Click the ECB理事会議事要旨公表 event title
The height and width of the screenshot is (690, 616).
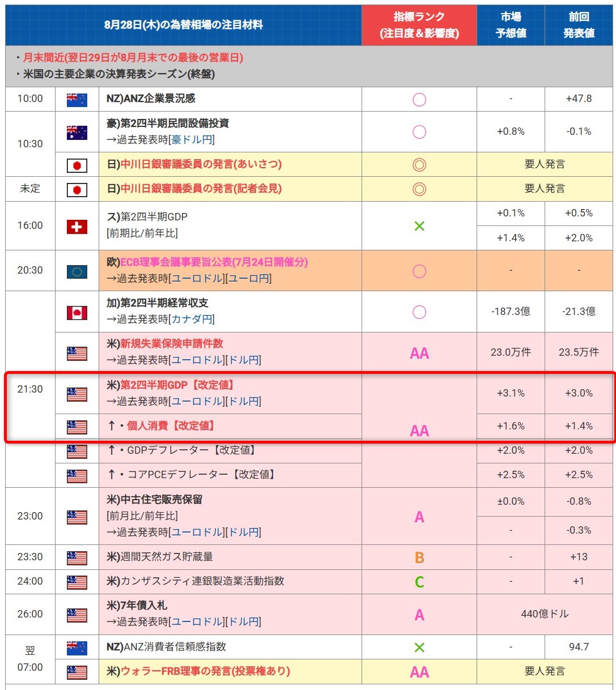click(x=214, y=262)
